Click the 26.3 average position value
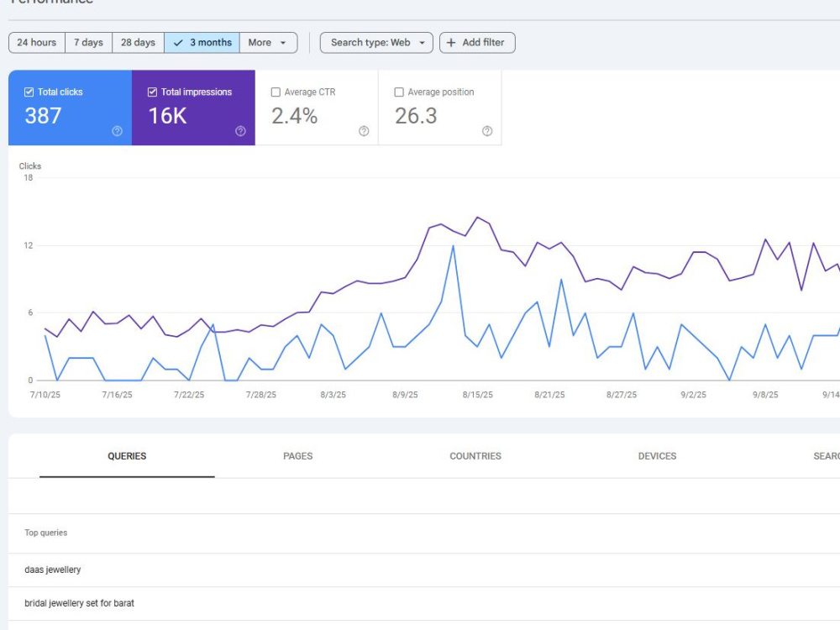The width and height of the screenshot is (840, 630). click(x=417, y=116)
